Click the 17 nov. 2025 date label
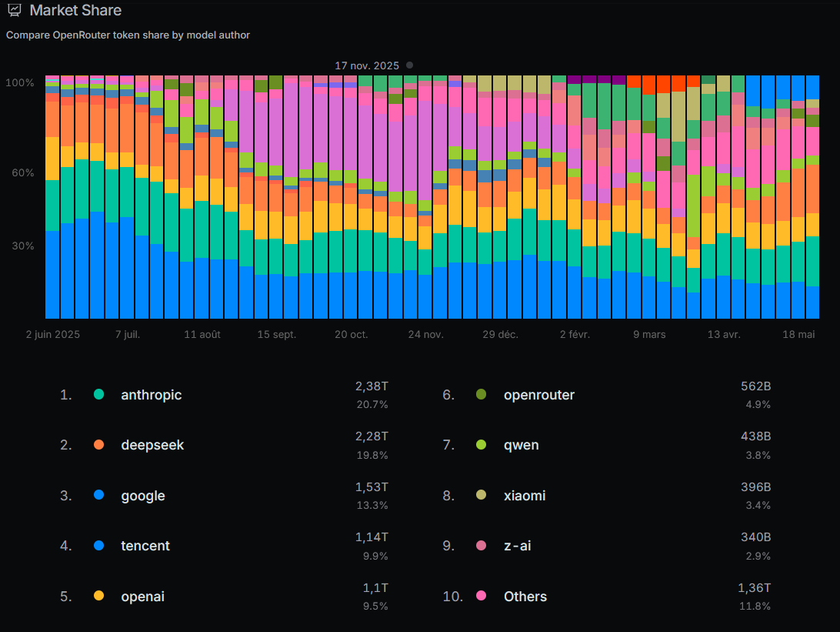This screenshot has height=632, width=840. (x=367, y=65)
